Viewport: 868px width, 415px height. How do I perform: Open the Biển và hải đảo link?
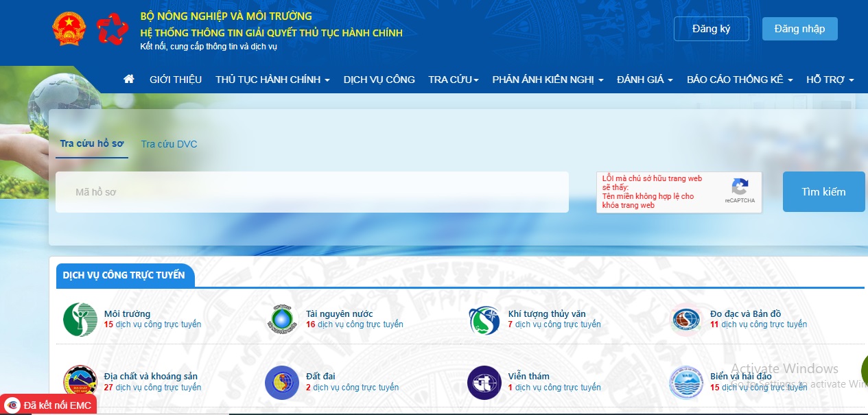[x=741, y=377]
